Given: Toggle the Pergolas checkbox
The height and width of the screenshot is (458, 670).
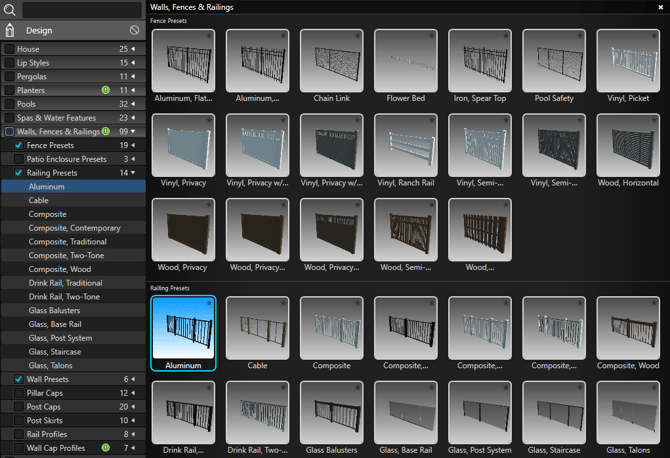Looking at the screenshot, I should click(9, 76).
